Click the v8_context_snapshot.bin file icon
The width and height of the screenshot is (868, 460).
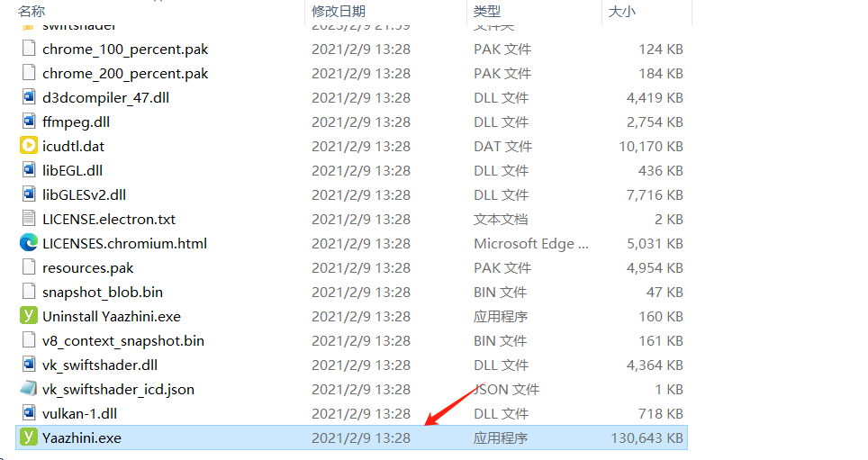[x=29, y=340]
